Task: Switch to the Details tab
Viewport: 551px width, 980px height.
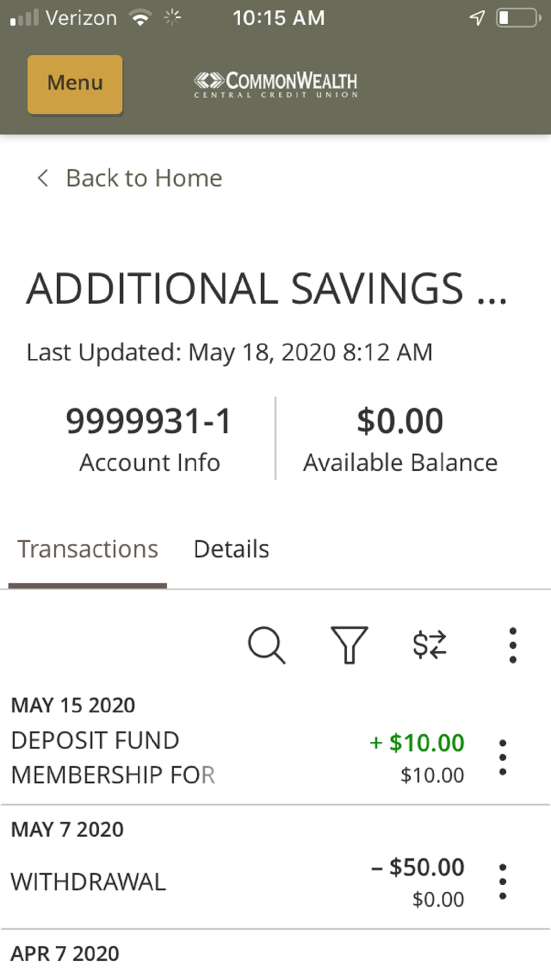Action: pos(231,549)
